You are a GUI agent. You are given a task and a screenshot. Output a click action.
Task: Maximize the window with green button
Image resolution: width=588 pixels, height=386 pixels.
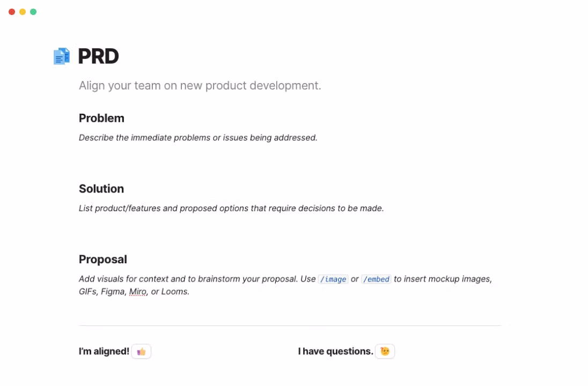[33, 12]
